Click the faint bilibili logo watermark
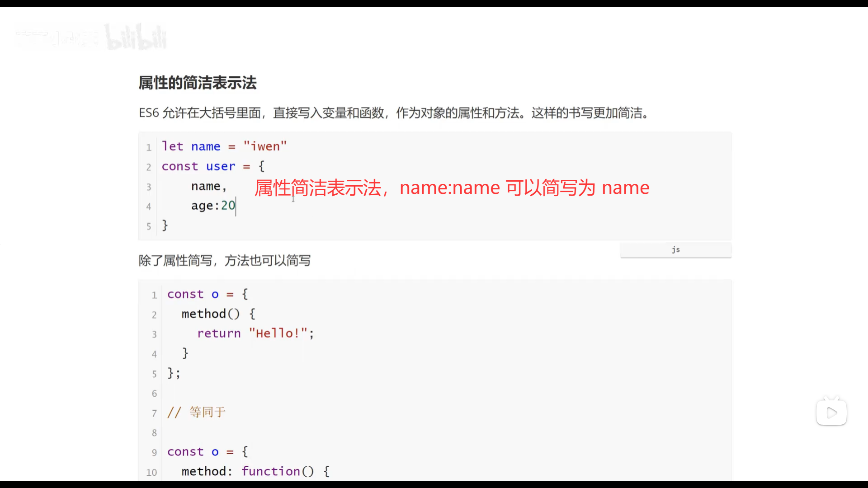The image size is (868, 488). click(x=136, y=37)
